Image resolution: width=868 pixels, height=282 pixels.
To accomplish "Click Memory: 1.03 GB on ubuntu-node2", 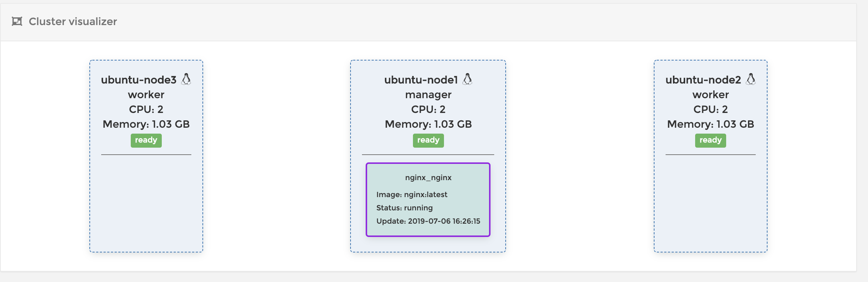I will [710, 124].
